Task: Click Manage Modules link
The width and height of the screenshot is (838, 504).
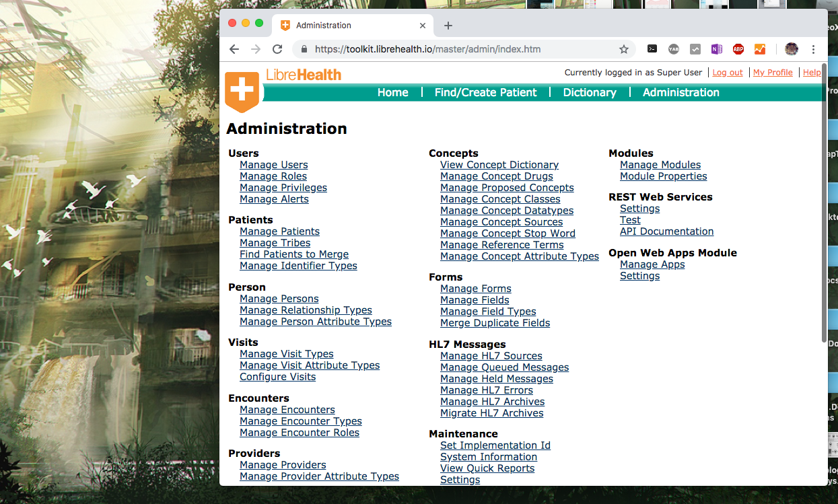Action: (660, 165)
